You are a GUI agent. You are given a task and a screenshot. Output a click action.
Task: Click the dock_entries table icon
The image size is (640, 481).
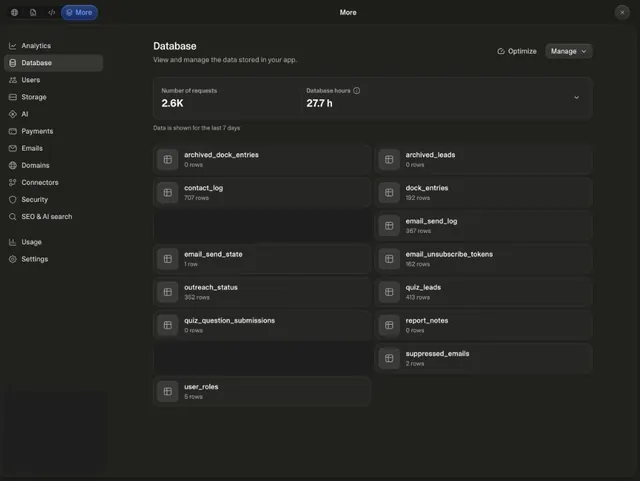click(x=389, y=192)
